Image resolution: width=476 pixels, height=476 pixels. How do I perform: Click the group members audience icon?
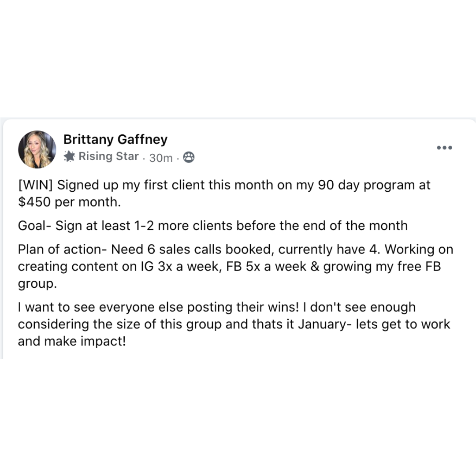189,157
